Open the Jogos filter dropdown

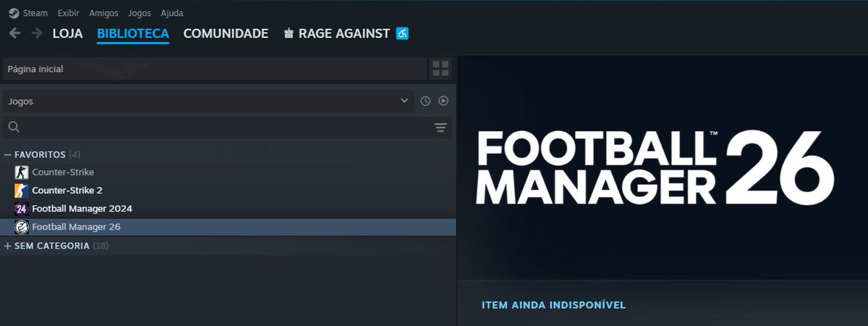click(x=208, y=101)
